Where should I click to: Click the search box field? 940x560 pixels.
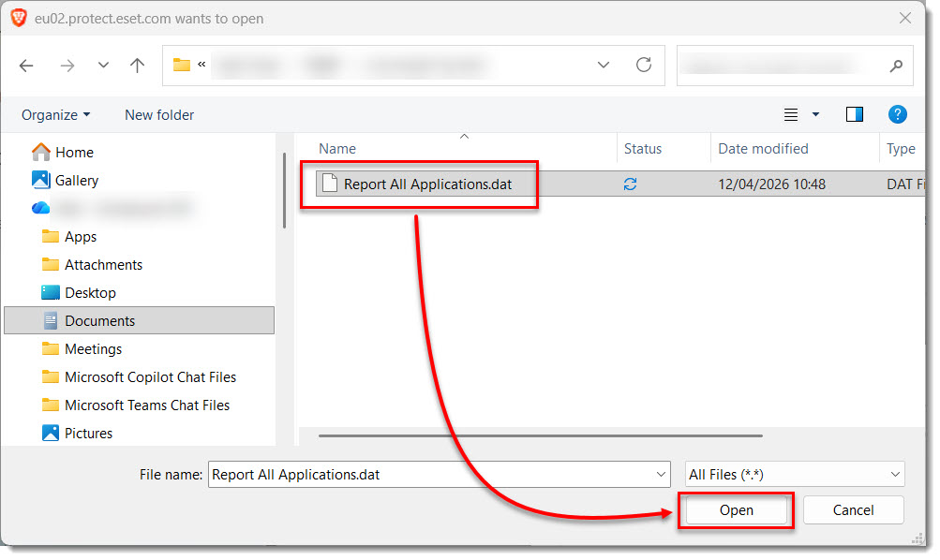click(795, 66)
